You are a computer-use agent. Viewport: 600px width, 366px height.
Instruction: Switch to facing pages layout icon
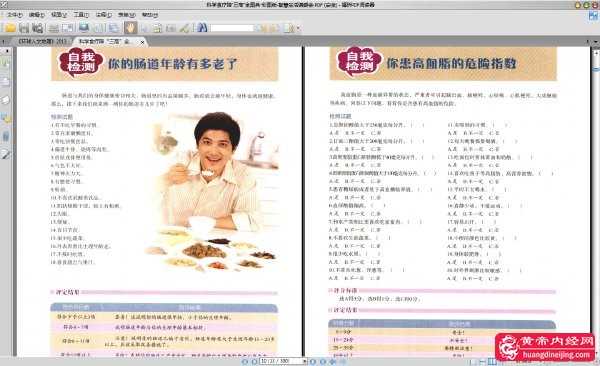491,362
